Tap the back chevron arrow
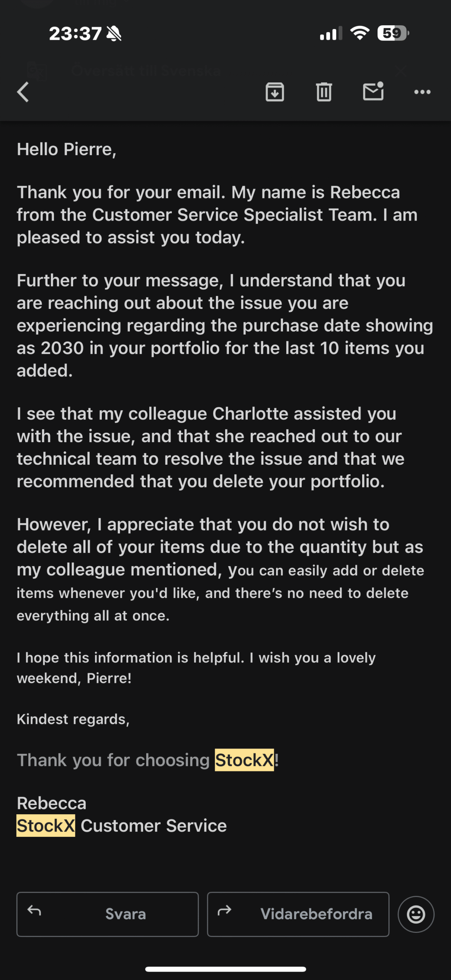The height and width of the screenshot is (980, 451). tap(23, 92)
